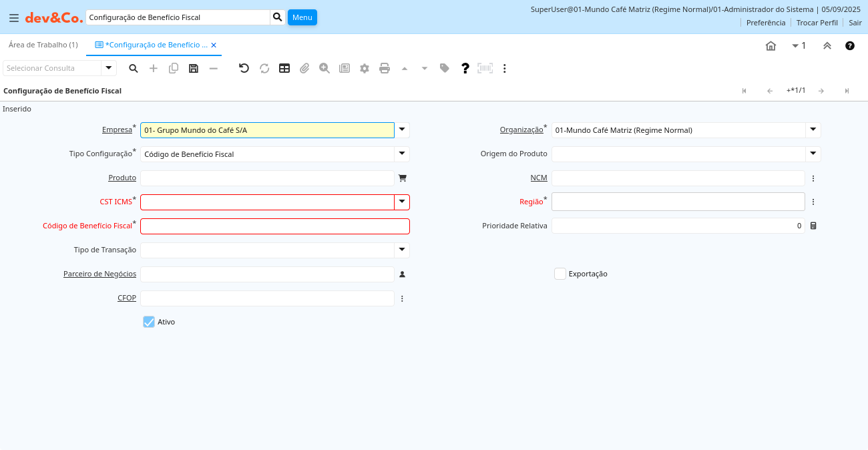Screen dimensions: 868x450
Task: Open the Product search cart icon
Action: [402, 178]
